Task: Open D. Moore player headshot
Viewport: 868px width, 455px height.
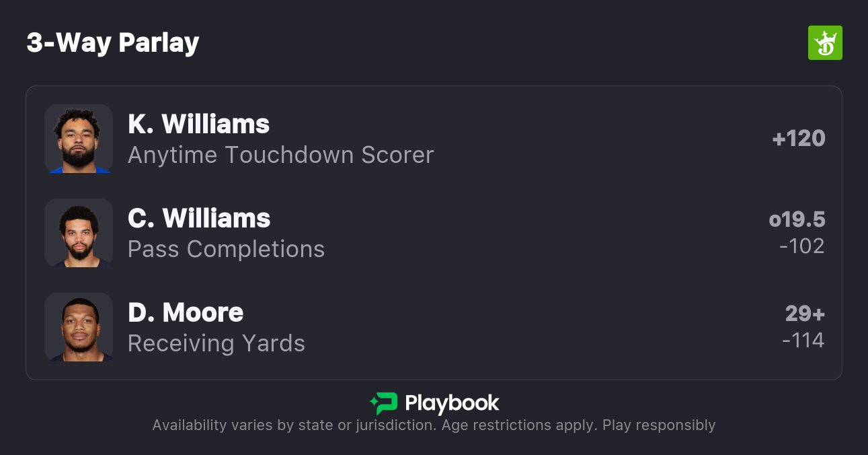Action: tap(79, 327)
